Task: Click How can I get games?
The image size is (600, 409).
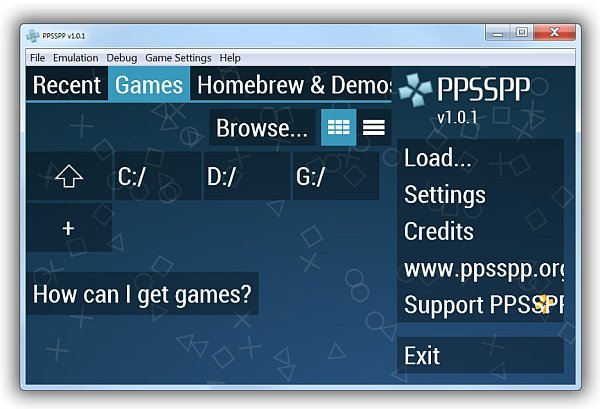Action: [x=142, y=294]
